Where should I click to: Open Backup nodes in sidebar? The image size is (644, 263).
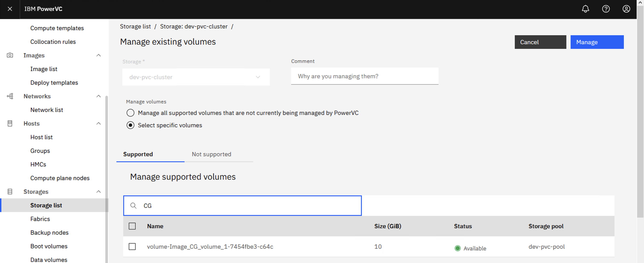click(x=49, y=233)
